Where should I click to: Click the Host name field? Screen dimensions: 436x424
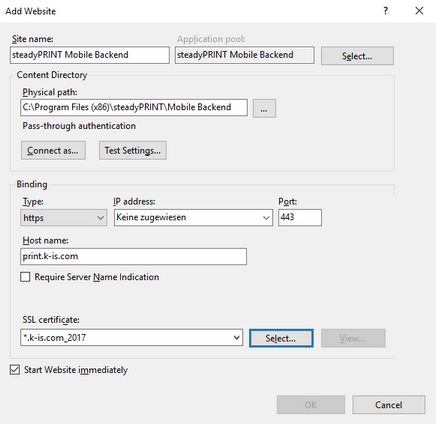point(133,256)
